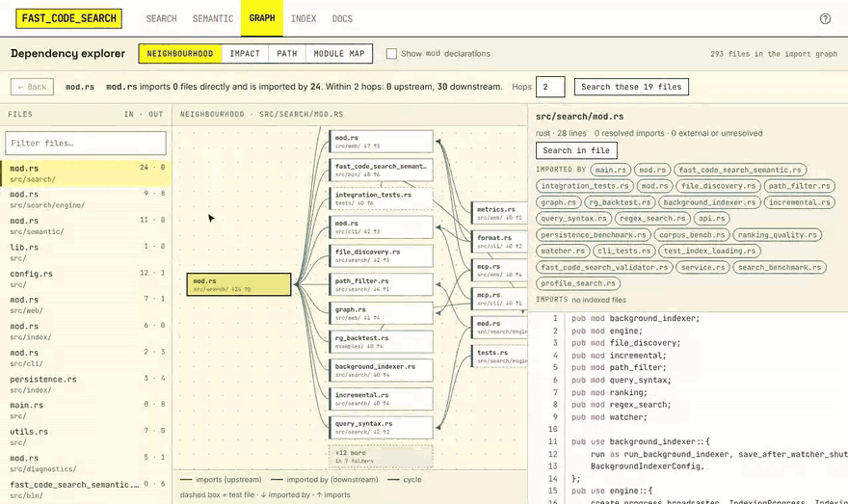Click query_syntax.rs graph node
Viewport: 848px width, 504px height.
(381, 427)
